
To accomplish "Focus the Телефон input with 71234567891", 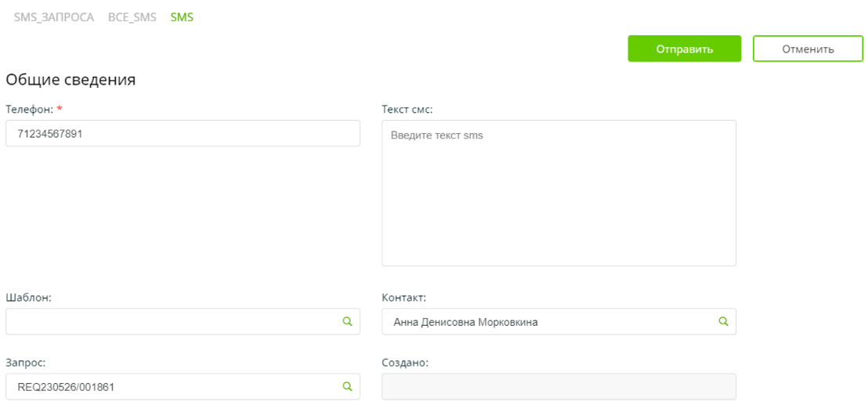I will point(182,134).
